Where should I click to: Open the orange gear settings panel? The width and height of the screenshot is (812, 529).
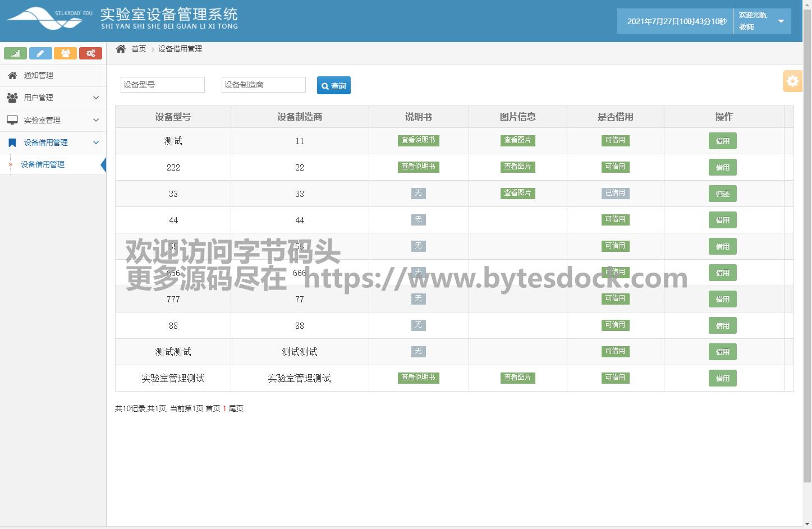click(792, 81)
